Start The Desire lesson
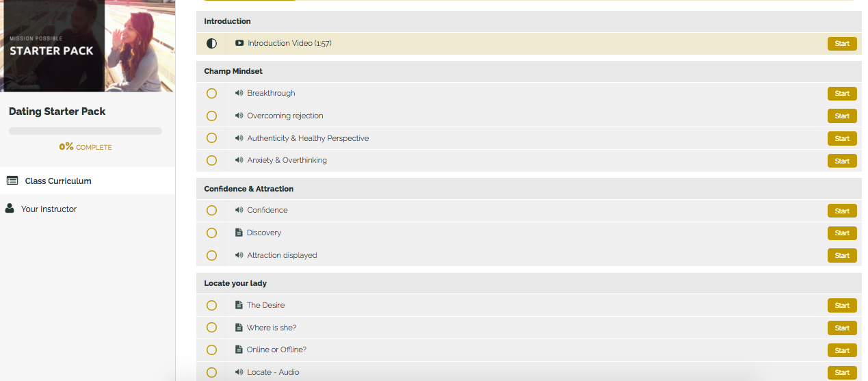The image size is (868, 381). click(x=842, y=306)
